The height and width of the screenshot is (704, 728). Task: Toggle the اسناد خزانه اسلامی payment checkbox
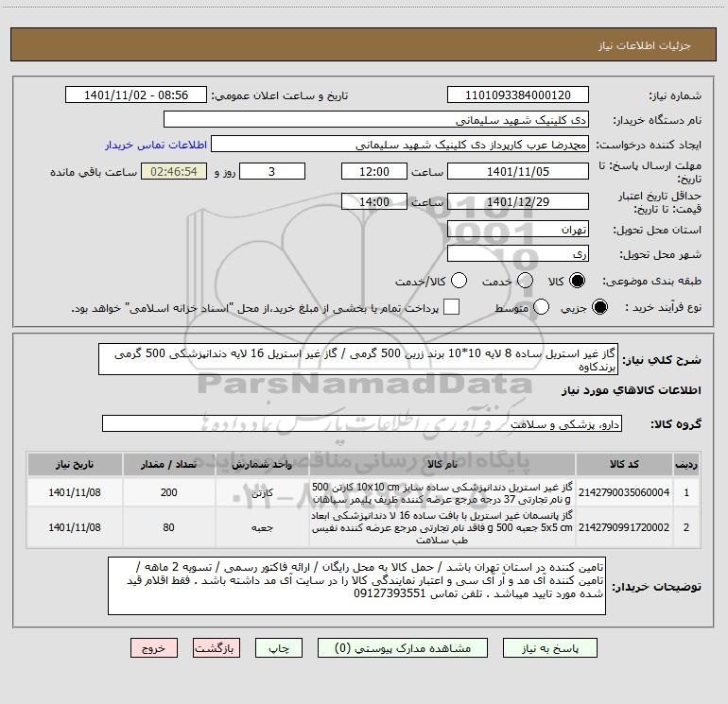click(x=451, y=307)
